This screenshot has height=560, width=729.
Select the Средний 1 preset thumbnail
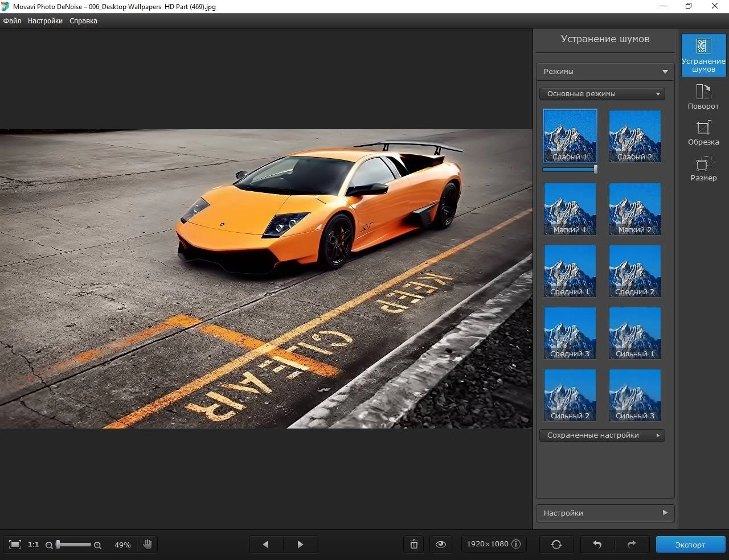click(570, 271)
